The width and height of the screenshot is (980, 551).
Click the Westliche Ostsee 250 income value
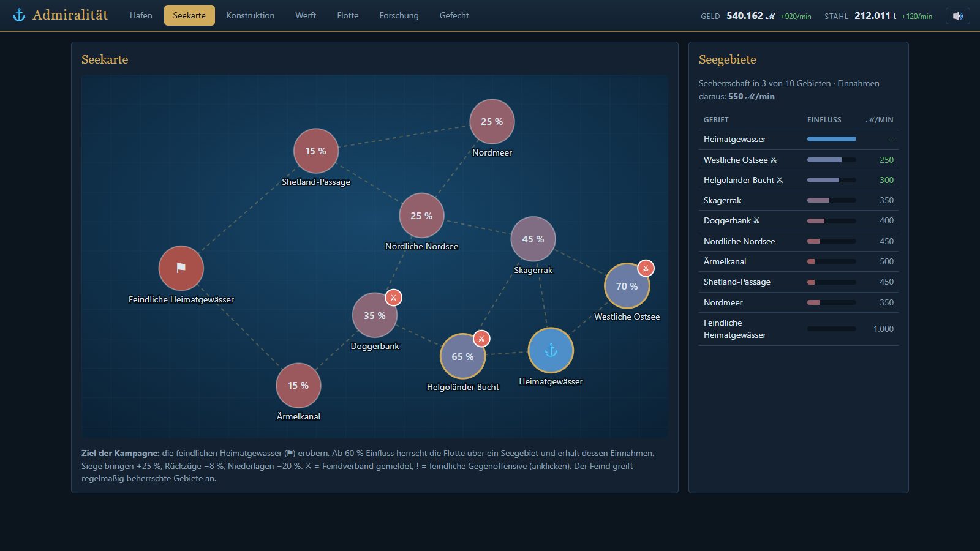click(886, 160)
